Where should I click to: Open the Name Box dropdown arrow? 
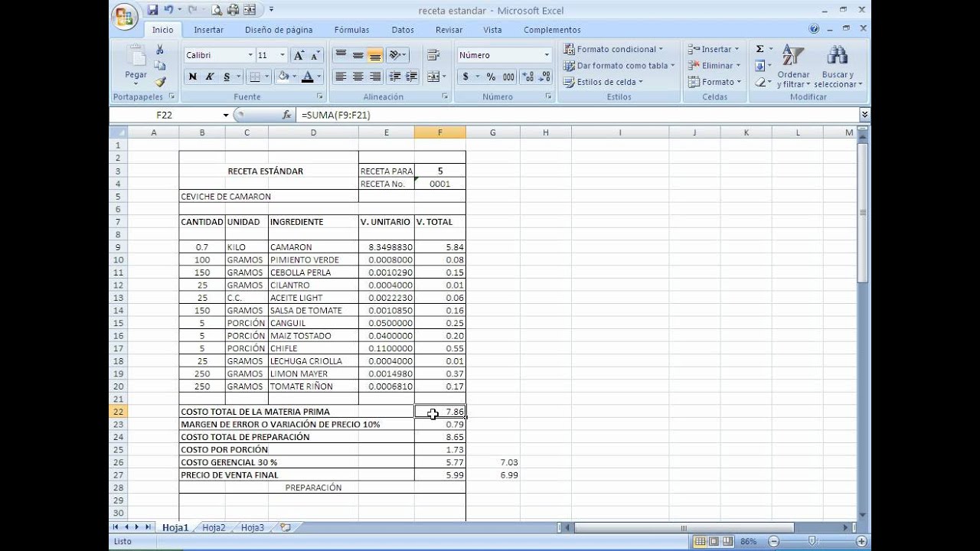click(x=226, y=115)
